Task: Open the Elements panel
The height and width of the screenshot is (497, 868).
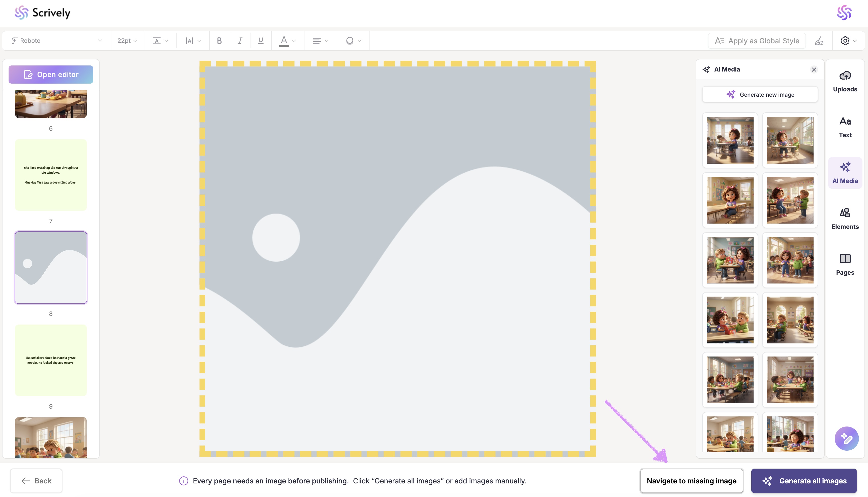Action: [x=845, y=219]
